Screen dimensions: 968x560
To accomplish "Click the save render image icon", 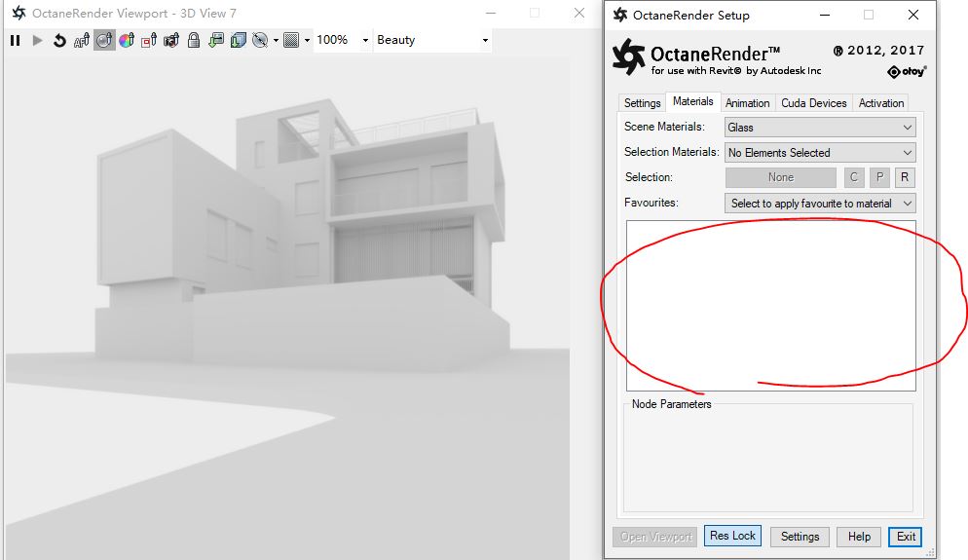I will (x=216, y=41).
